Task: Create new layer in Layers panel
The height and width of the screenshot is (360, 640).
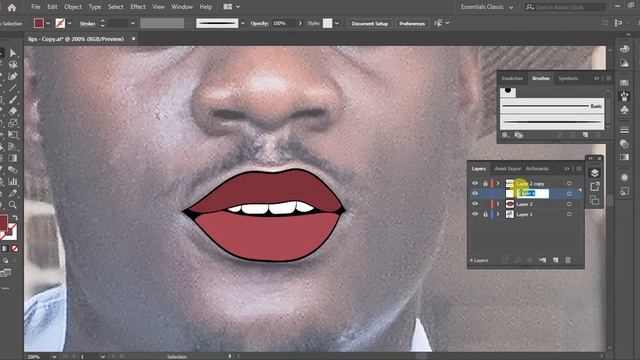Action: click(556, 260)
